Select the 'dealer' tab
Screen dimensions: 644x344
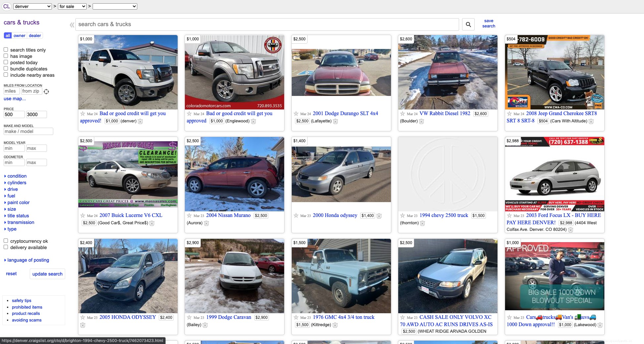tap(34, 35)
